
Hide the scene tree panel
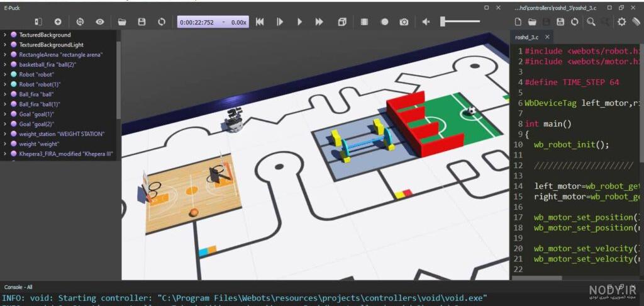[38, 22]
